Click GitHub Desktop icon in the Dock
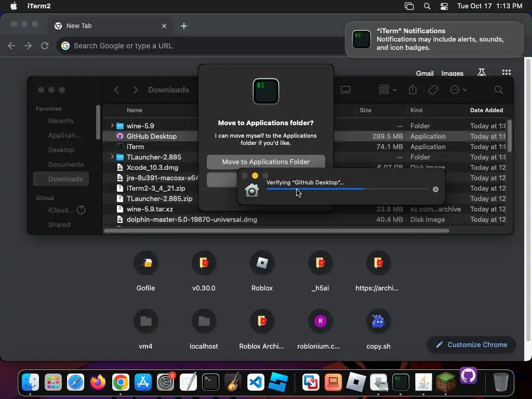Image resolution: width=532 pixels, height=399 pixels. [x=469, y=376]
